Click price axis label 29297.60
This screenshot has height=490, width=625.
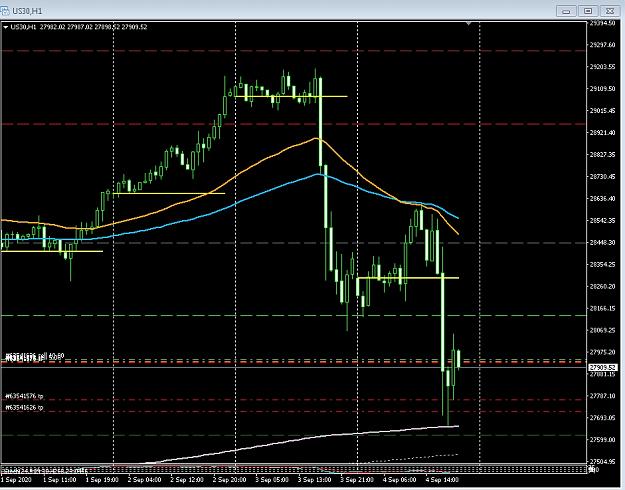pos(602,45)
